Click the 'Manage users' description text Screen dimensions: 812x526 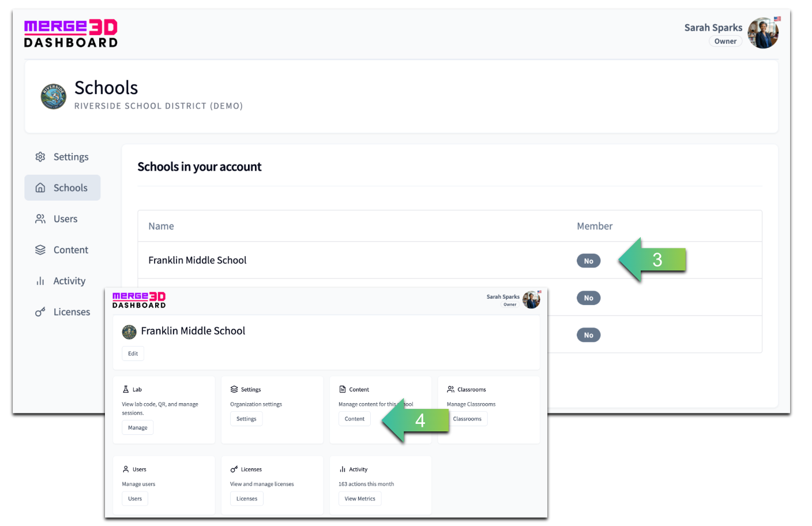click(x=138, y=484)
